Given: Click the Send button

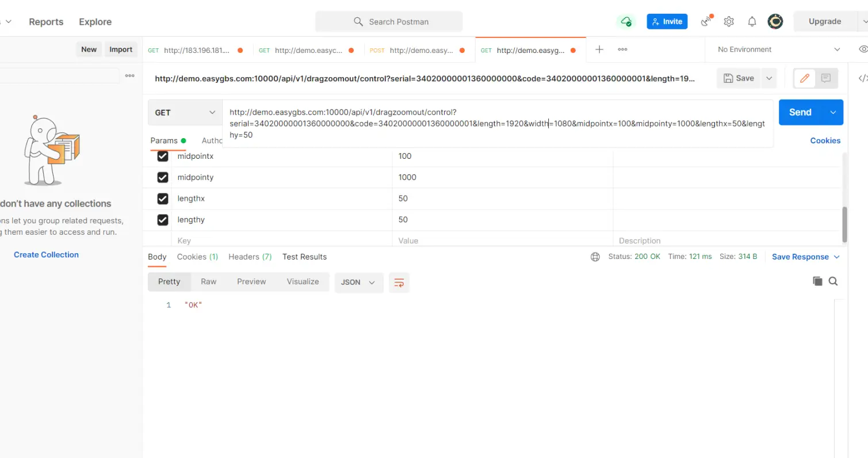Looking at the screenshot, I should 800,112.
